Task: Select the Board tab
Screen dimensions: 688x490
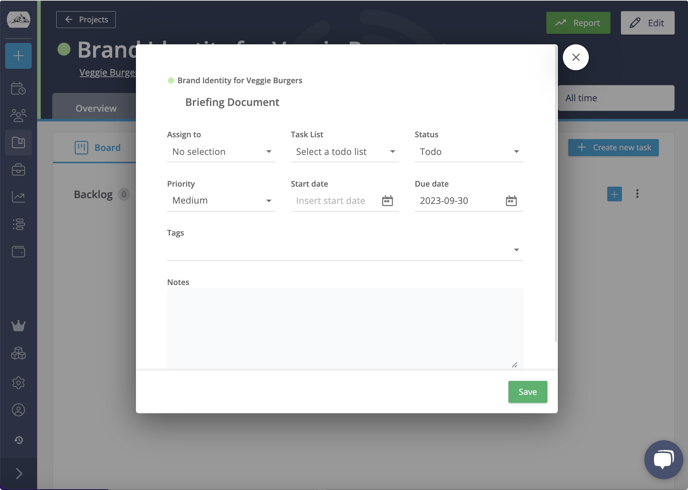Action: (97, 148)
